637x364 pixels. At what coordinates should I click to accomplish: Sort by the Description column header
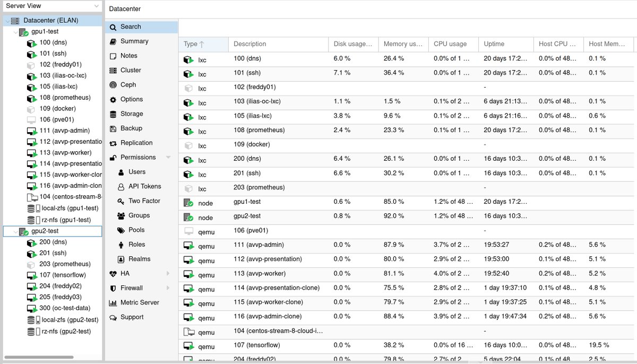(278, 44)
